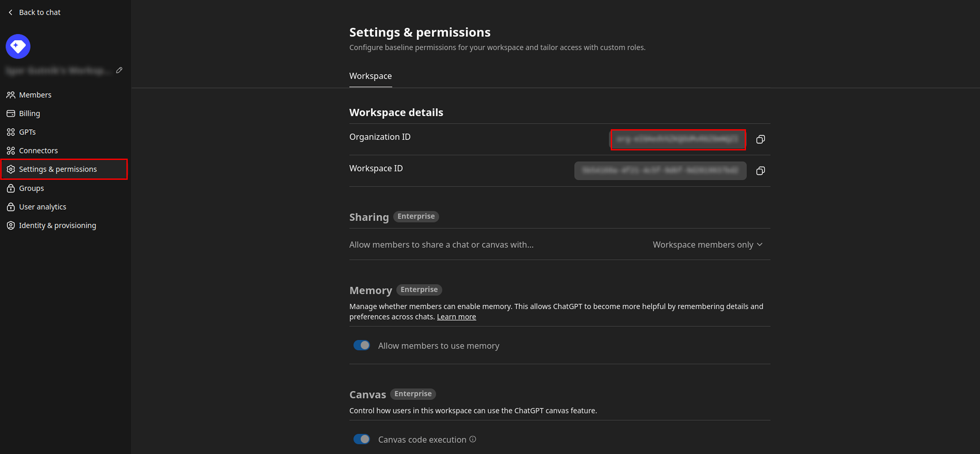Click the Connectors icon in sidebar
Image resolution: width=980 pixels, height=454 pixels.
coord(11,151)
